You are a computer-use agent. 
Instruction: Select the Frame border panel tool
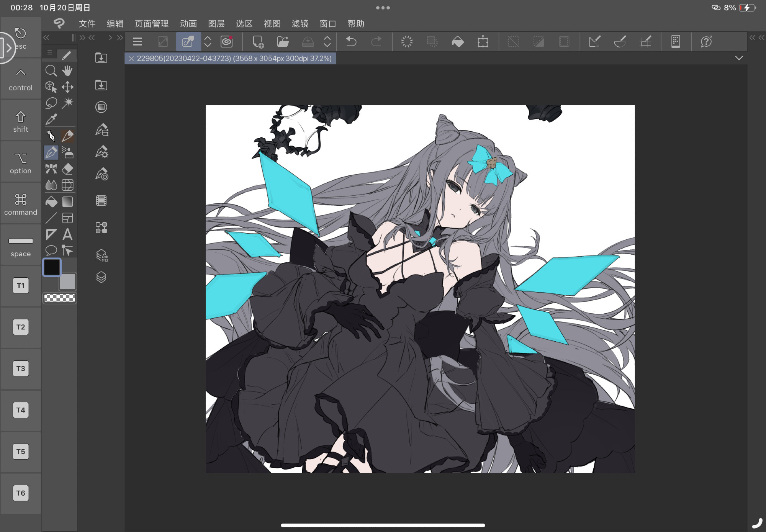pos(67,218)
